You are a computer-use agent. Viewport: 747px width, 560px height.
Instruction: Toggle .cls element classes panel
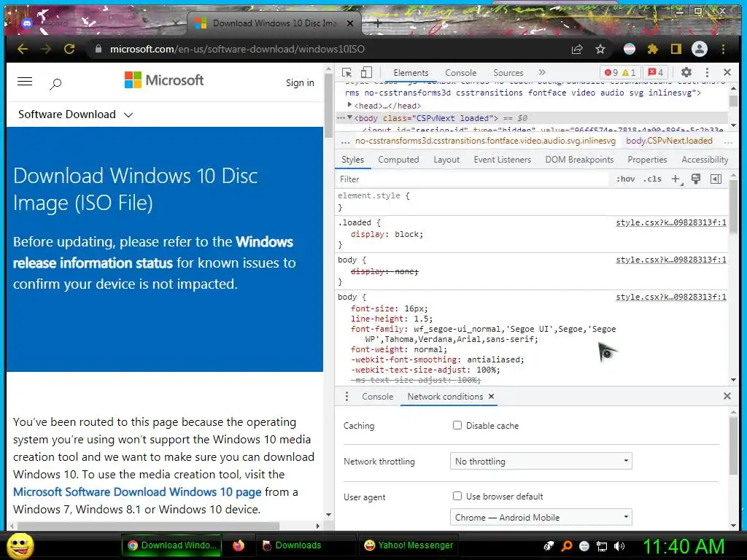point(652,179)
